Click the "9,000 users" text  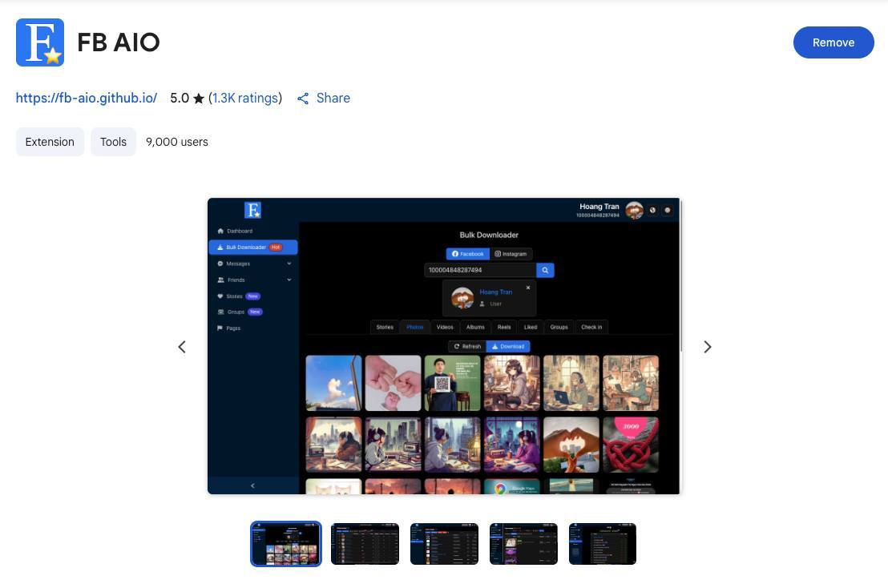click(176, 142)
